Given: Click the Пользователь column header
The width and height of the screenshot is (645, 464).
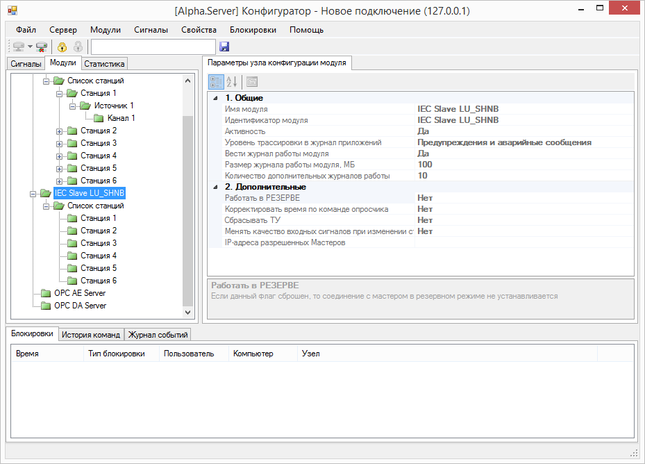Looking at the screenshot, I should (x=194, y=354).
